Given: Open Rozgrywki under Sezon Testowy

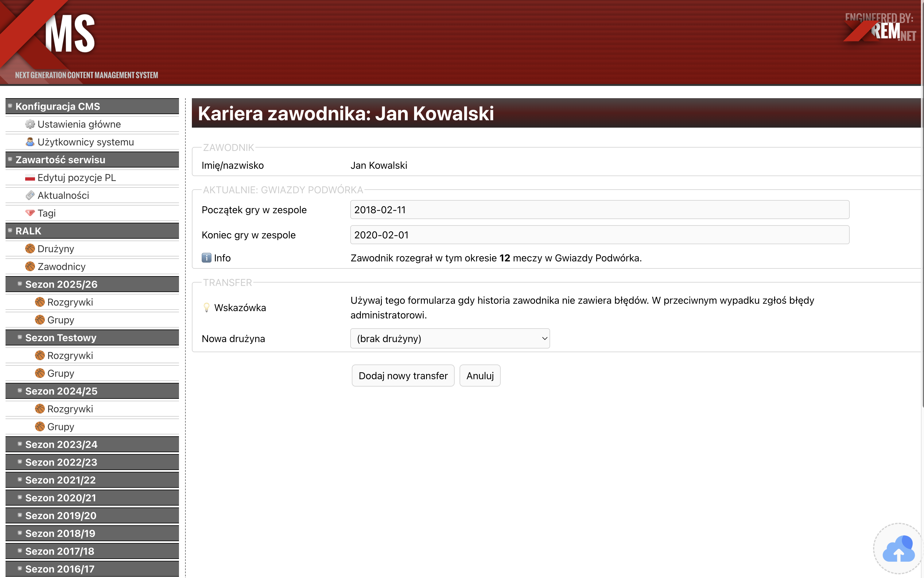Looking at the screenshot, I should [x=70, y=356].
